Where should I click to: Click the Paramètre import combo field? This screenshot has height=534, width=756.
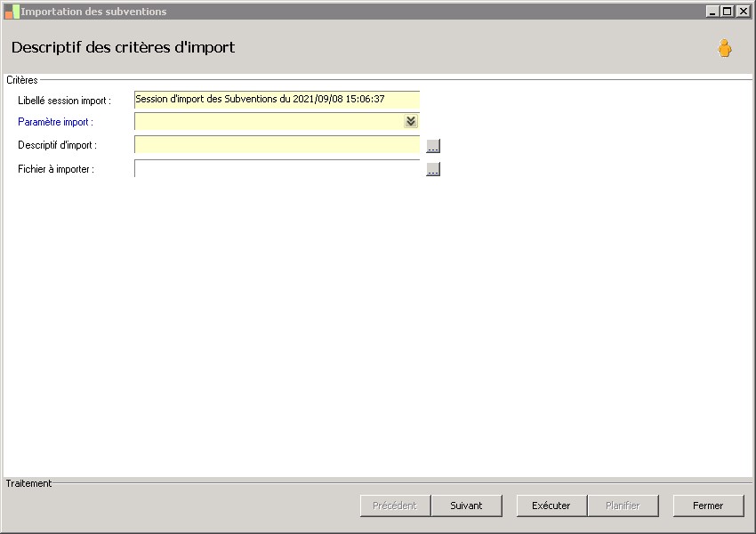pyautogui.click(x=277, y=121)
